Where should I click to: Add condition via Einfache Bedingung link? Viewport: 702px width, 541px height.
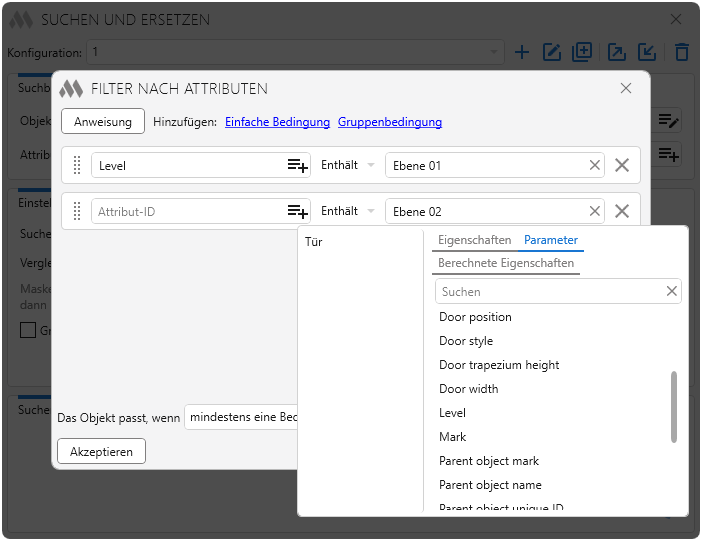tap(277, 122)
